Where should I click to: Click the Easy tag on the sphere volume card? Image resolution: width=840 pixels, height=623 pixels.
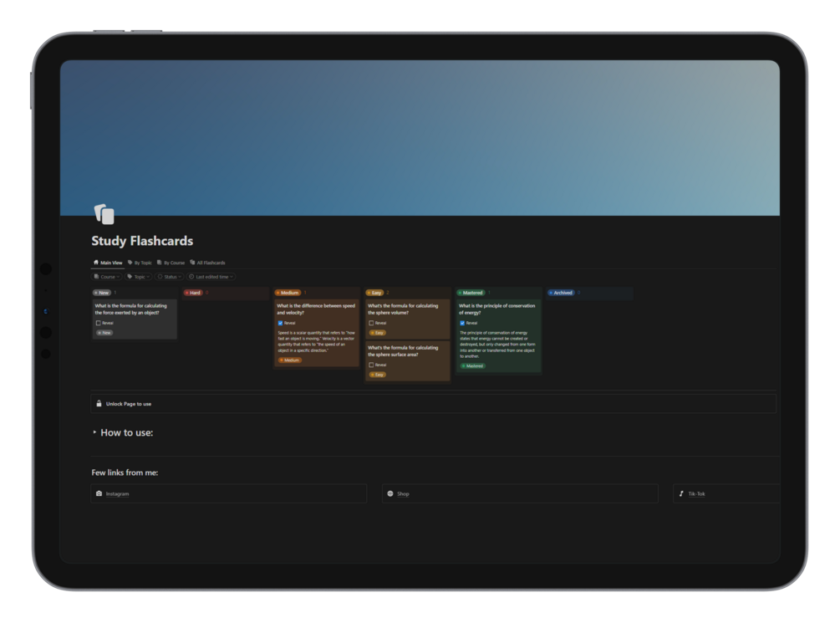(x=378, y=333)
